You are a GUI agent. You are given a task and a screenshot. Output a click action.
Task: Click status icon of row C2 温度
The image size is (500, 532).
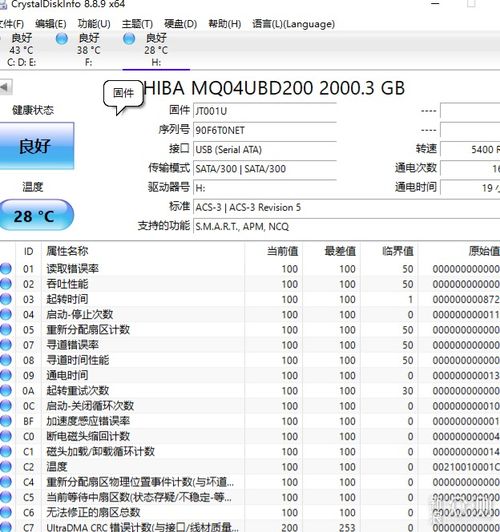(x=5, y=467)
